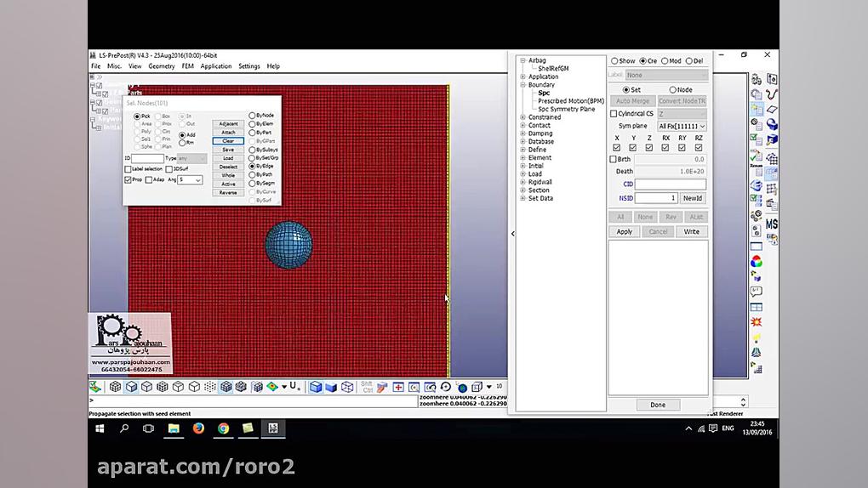Viewport: 868px width, 488px height.
Task: Enable the Label selection checkbox
Action: coord(128,168)
